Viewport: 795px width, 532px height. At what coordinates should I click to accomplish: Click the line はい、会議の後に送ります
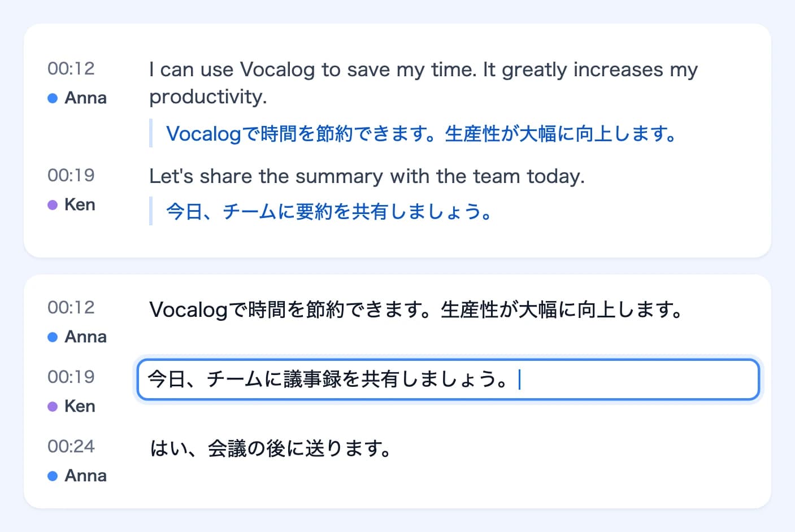[x=271, y=449]
